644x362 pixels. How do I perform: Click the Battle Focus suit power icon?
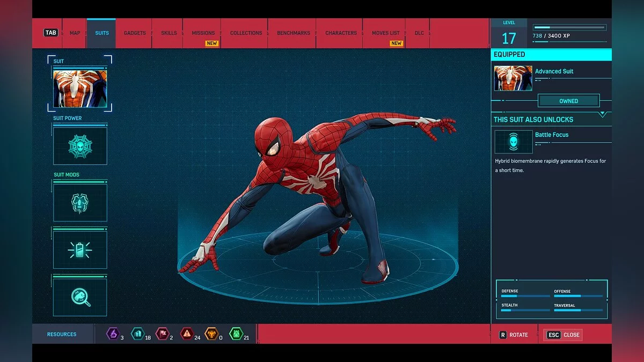tap(513, 141)
